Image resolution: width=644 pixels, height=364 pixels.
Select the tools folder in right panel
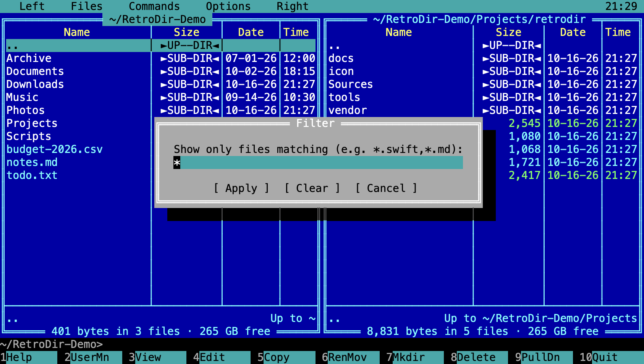click(x=483, y=97)
